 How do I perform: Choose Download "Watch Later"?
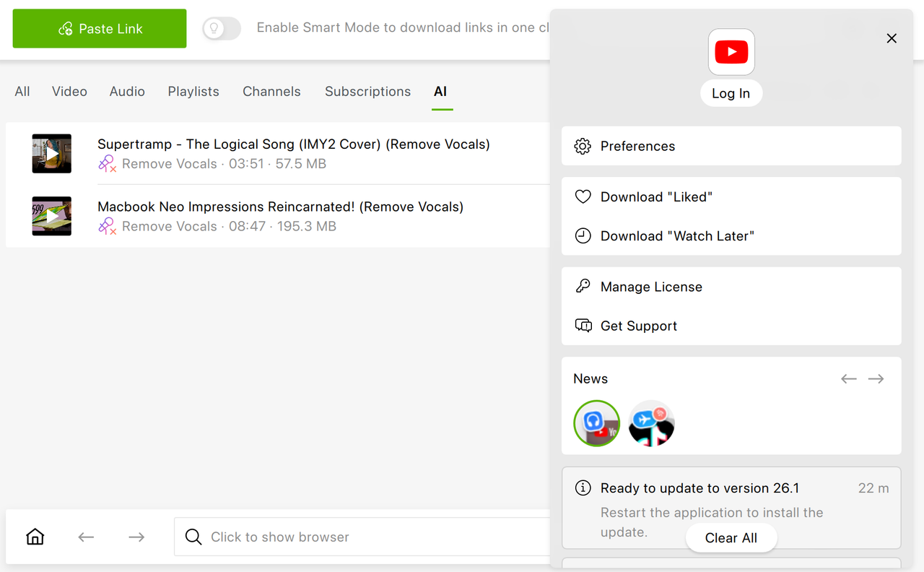coord(731,235)
